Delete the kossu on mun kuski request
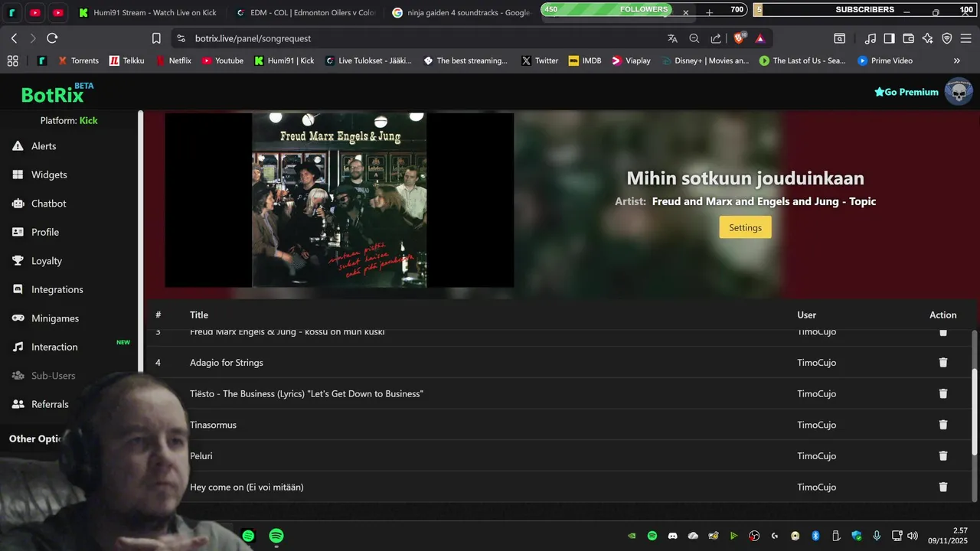The width and height of the screenshot is (980, 551). click(x=943, y=333)
